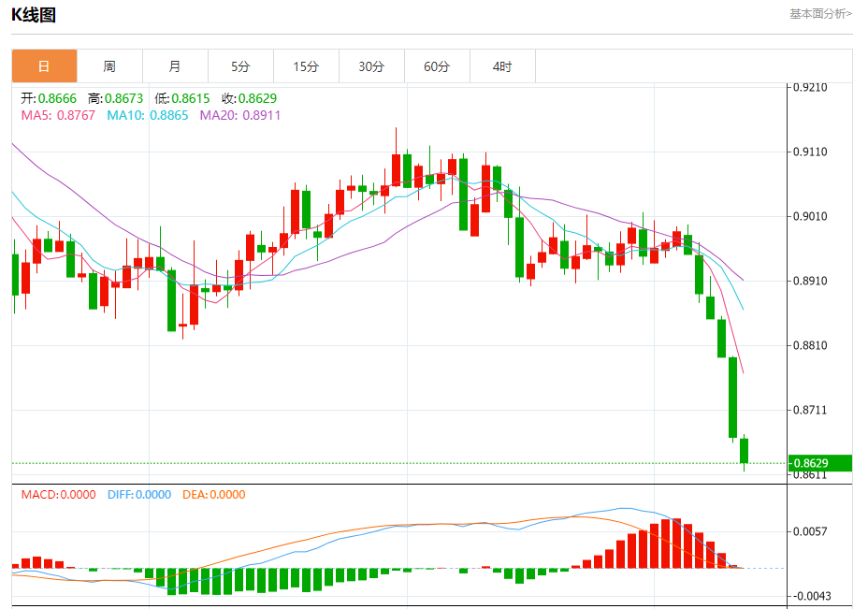Open the 30分 interval tab
Image resolution: width=868 pixels, height=609 pixels.
tap(371, 66)
